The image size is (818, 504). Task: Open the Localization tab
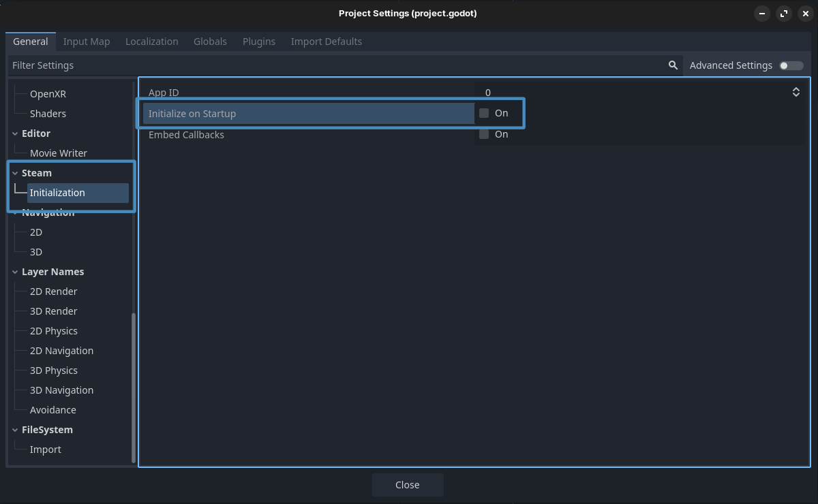click(151, 42)
